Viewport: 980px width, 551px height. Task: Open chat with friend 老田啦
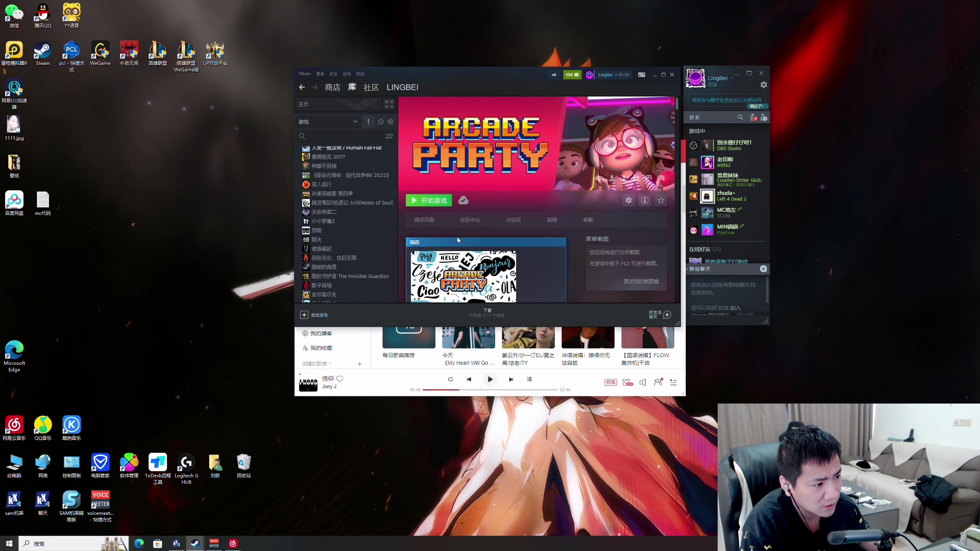click(725, 162)
